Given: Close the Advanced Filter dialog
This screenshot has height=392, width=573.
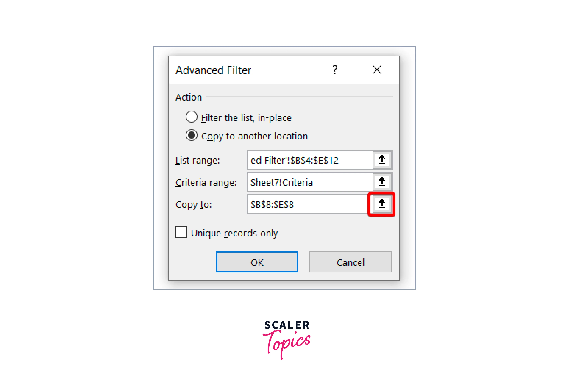Looking at the screenshot, I should click(x=377, y=70).
